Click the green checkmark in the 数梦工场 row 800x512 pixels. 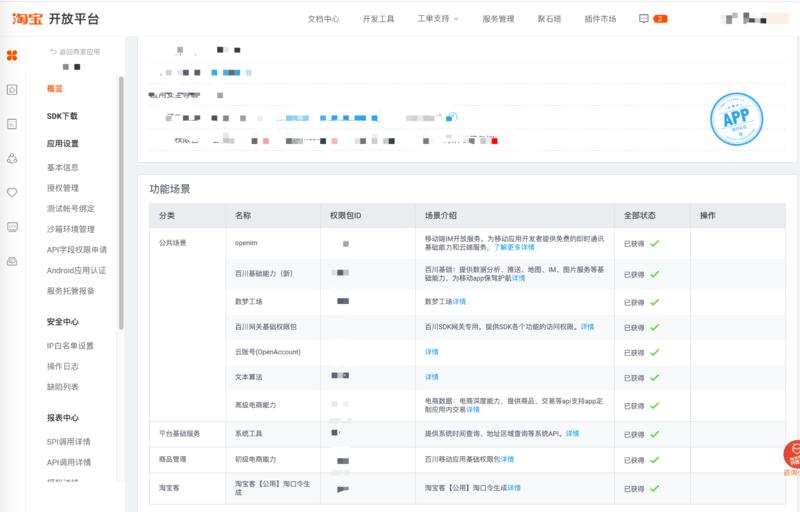655,302
